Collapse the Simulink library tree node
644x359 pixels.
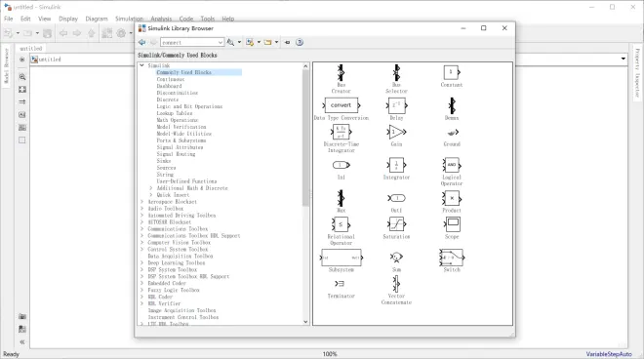[141, 65]
